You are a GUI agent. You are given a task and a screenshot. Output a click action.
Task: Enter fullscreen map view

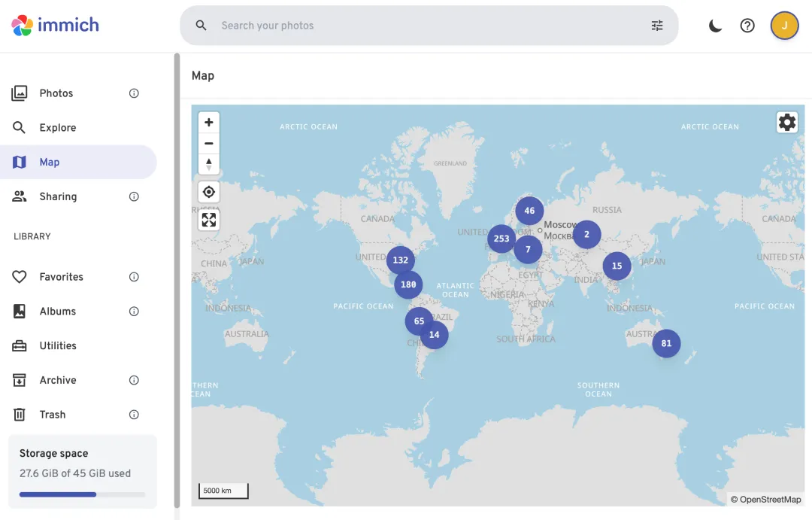[x=209, y=220]
